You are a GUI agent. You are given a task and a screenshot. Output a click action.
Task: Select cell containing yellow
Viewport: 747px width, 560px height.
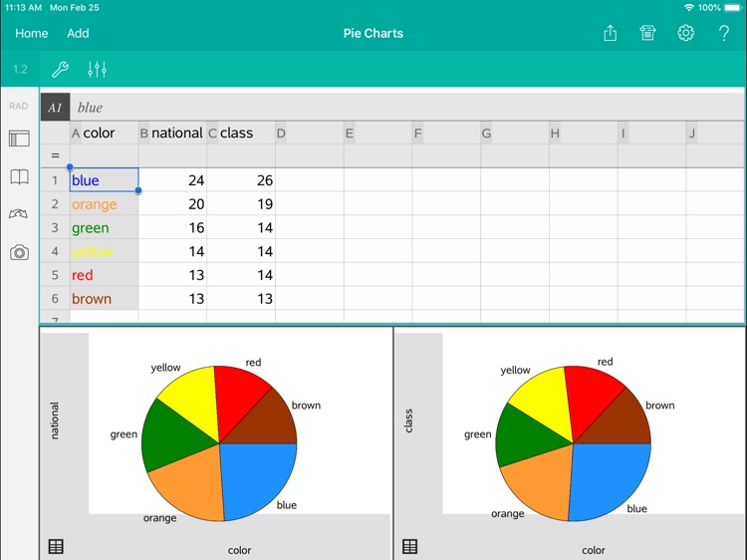[104, 251]
